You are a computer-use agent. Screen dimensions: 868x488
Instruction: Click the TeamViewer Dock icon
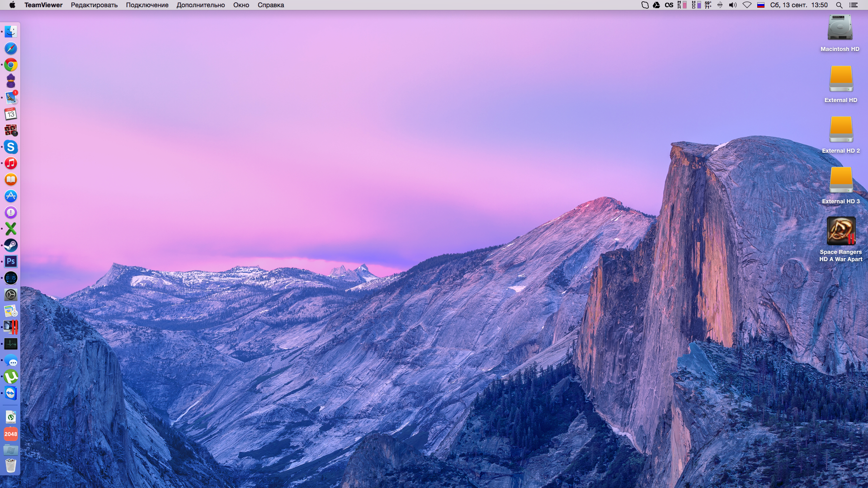[x=11, y=393]
